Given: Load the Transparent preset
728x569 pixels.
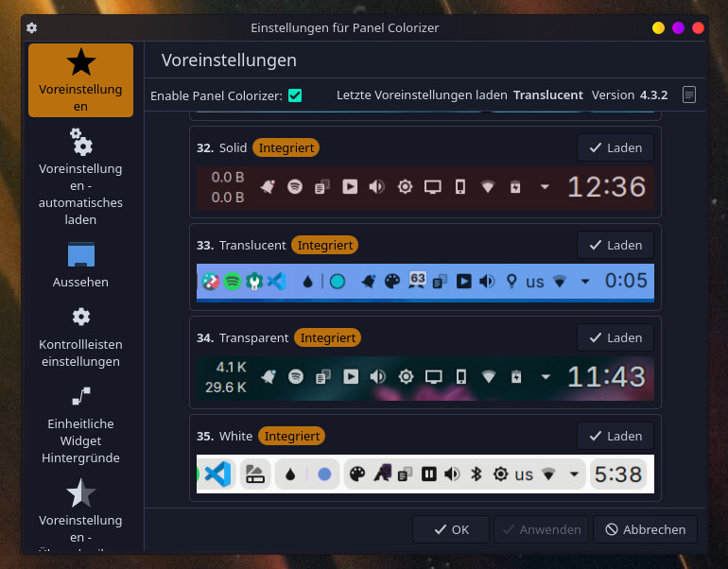Looking at the screenshot, I should pyautogui.click(x=615, y=337).
